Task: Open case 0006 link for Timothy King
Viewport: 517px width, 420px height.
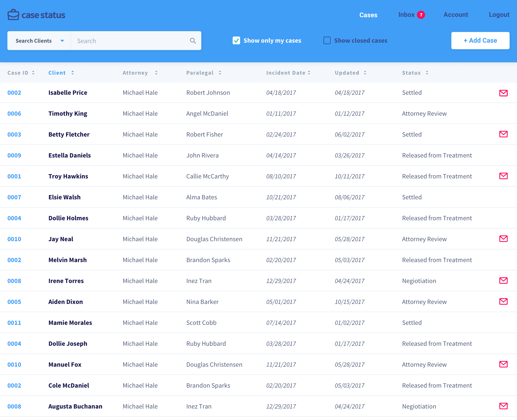Action: (x=14, y=113)
